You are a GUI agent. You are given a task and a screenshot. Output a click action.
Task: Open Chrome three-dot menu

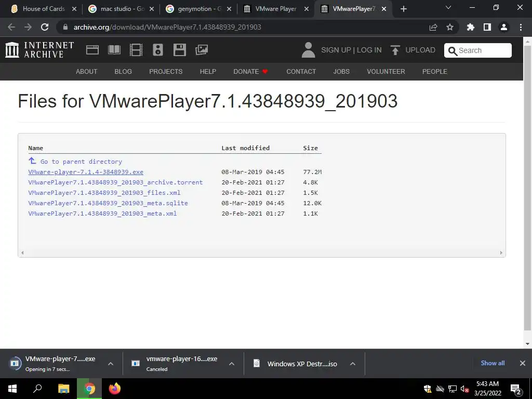(x=521, y=27)
